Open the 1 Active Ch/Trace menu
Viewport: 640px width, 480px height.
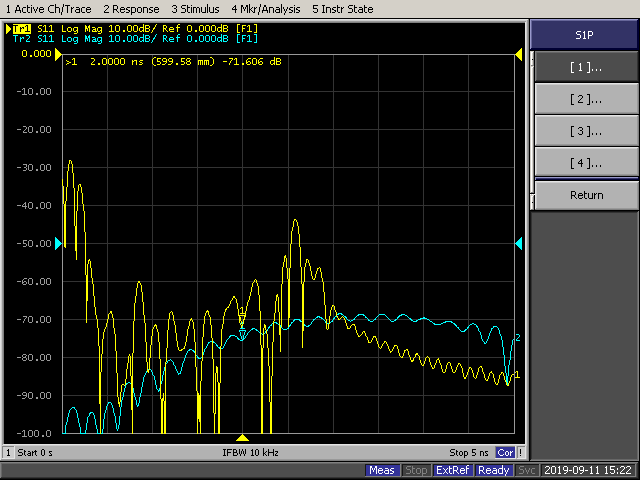pyautogui.click(x=47, y=9)
